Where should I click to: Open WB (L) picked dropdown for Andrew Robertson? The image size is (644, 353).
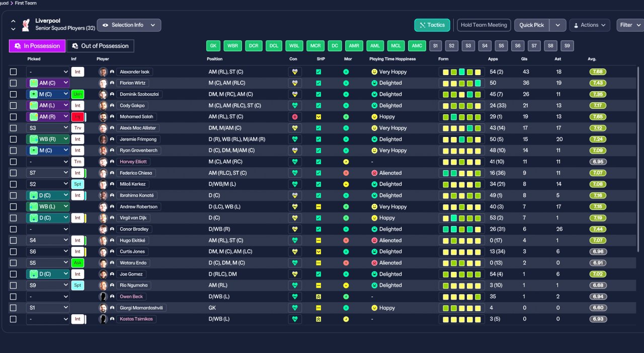[x=48, y=207]
